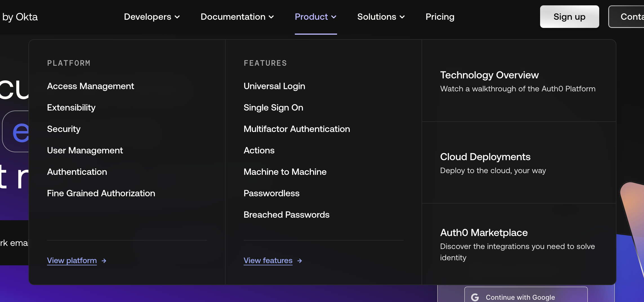The image size is (644, 302).
Task: Click the arrow next to View platform
Action: (104, 261)
